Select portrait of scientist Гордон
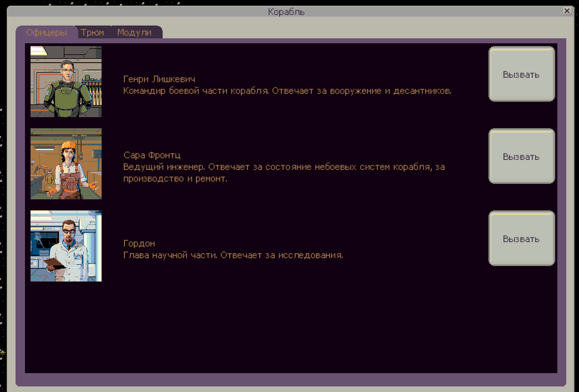Viewport: 579px width, 392px height. (x=66, y=246)
